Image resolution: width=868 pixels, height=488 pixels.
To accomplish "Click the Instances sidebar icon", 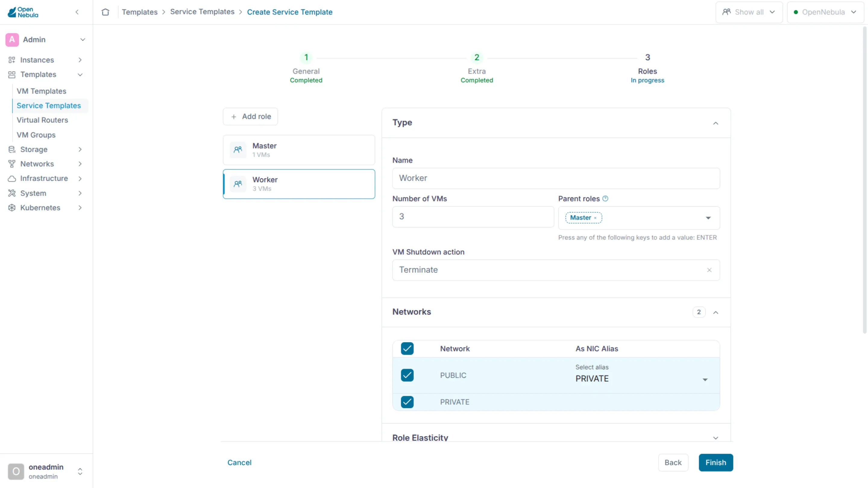I will (12, 60).
